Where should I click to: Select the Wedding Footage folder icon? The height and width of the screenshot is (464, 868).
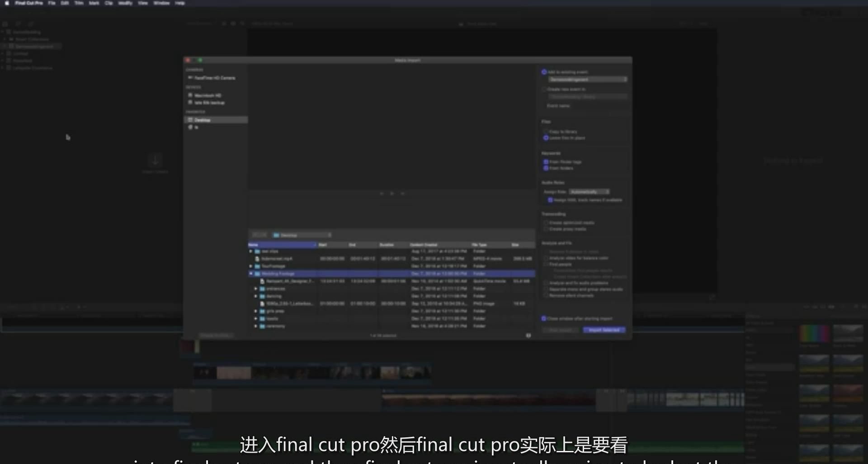click(x=257, y=274)
